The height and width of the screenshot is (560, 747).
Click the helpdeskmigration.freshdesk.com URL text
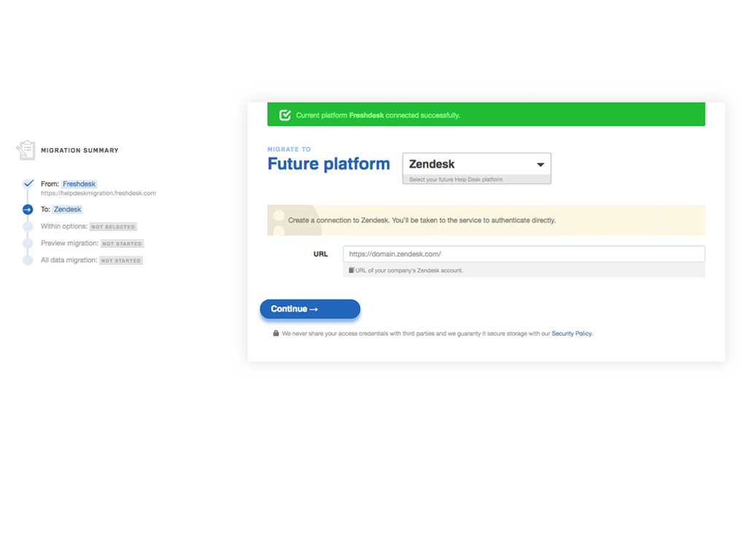(98, 193)
